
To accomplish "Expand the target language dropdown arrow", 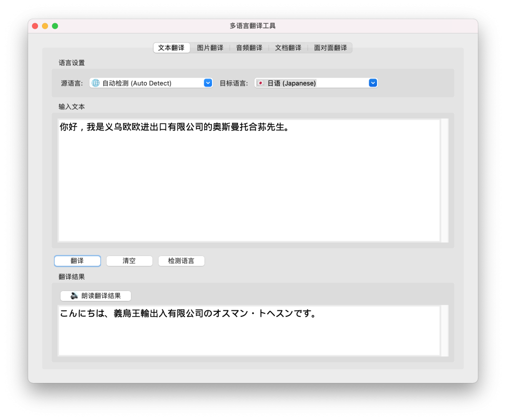I will (373, 83).
